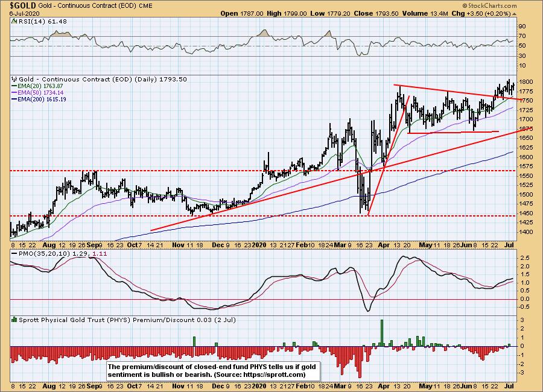Click the 1450 price axis label
543x392 pixels.
[526, 213]
